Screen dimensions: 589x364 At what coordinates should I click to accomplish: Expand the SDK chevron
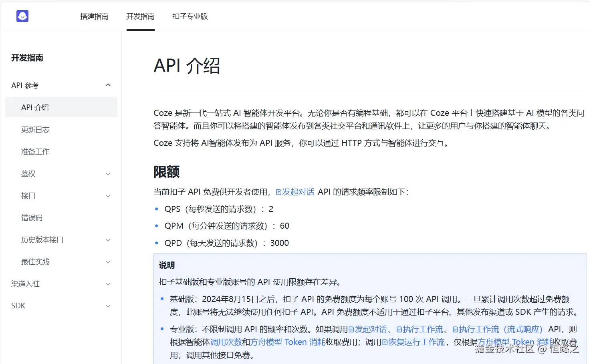click(108, 306)
